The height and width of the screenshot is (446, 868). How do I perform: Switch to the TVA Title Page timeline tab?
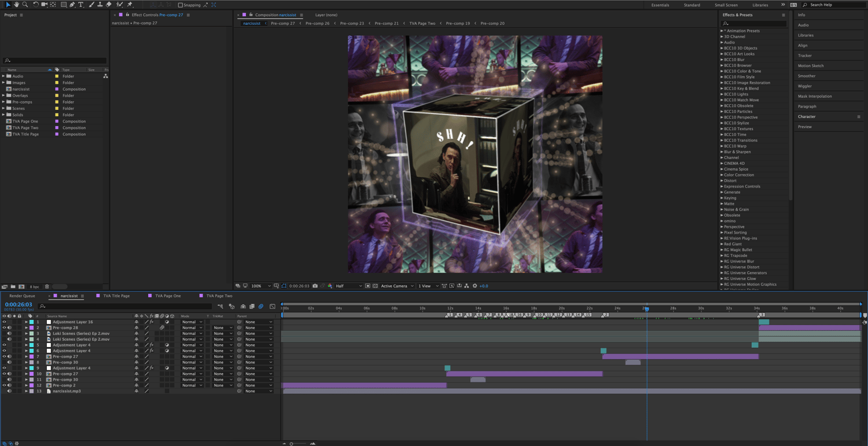point(116,296)
